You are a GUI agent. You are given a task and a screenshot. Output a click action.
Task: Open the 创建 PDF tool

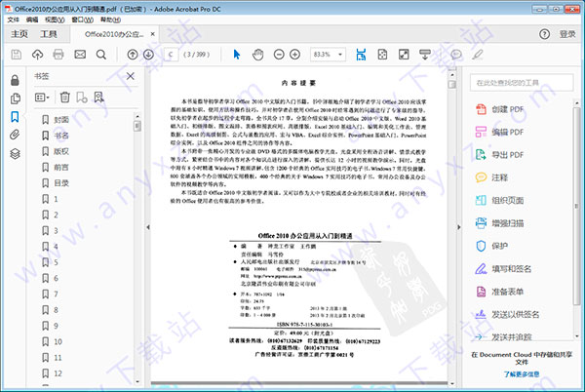coord(500,109)
